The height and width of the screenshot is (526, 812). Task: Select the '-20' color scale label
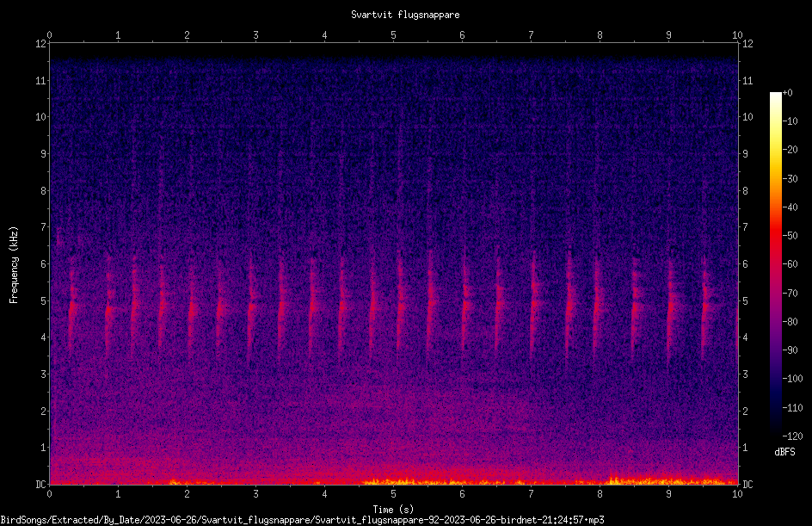pyautogui.click(x=790, y=150)
